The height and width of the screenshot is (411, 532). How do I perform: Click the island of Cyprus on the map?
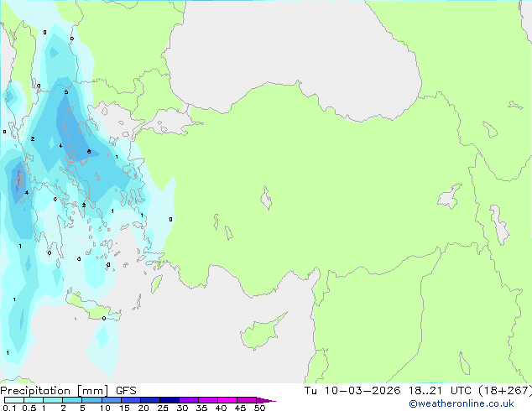click(x=263, y=331)
